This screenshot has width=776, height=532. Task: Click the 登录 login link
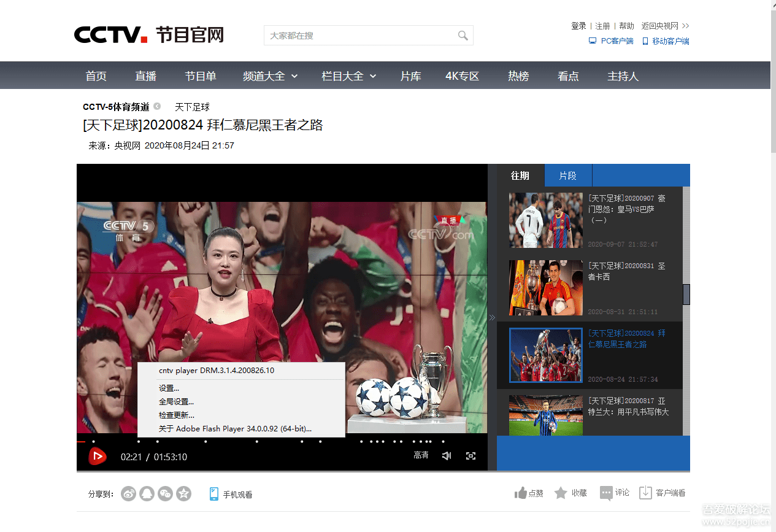tap(578, 26)
